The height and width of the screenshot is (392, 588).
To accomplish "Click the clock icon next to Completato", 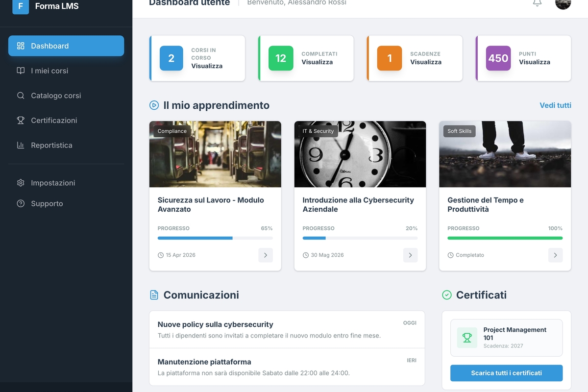I will [451, 255].
